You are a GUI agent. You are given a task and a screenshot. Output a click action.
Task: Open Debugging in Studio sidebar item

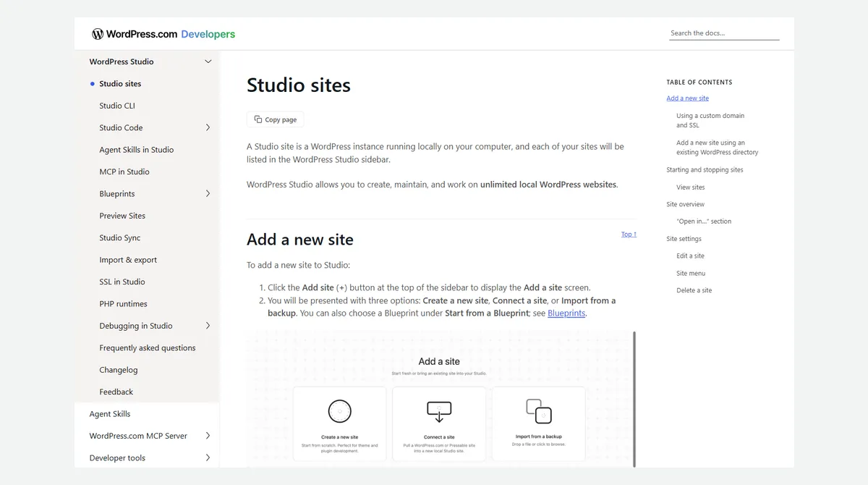(136, 326)
